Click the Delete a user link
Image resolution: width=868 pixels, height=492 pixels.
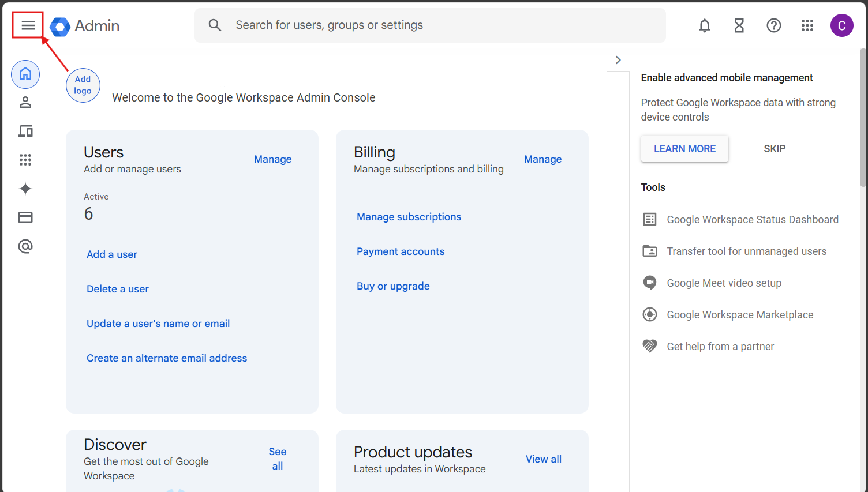[x=118, y=289]
